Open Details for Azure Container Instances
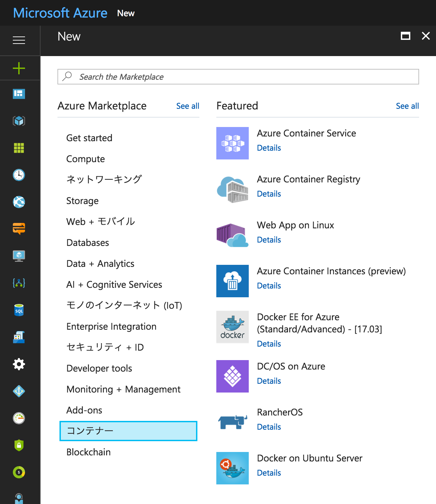Viewport: 436px width, 504px height. [x=269, y=286]
